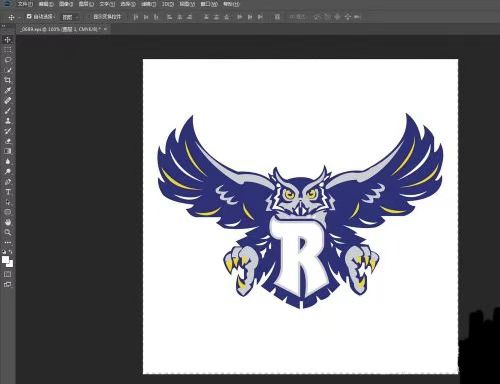The image size is (500, 384).
Task: Open the 文件 (File) menu
Action: click(25, 4)
